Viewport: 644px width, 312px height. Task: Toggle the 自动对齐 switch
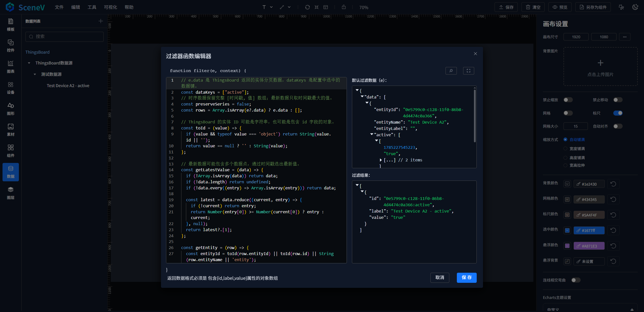[x=618, y=126]
